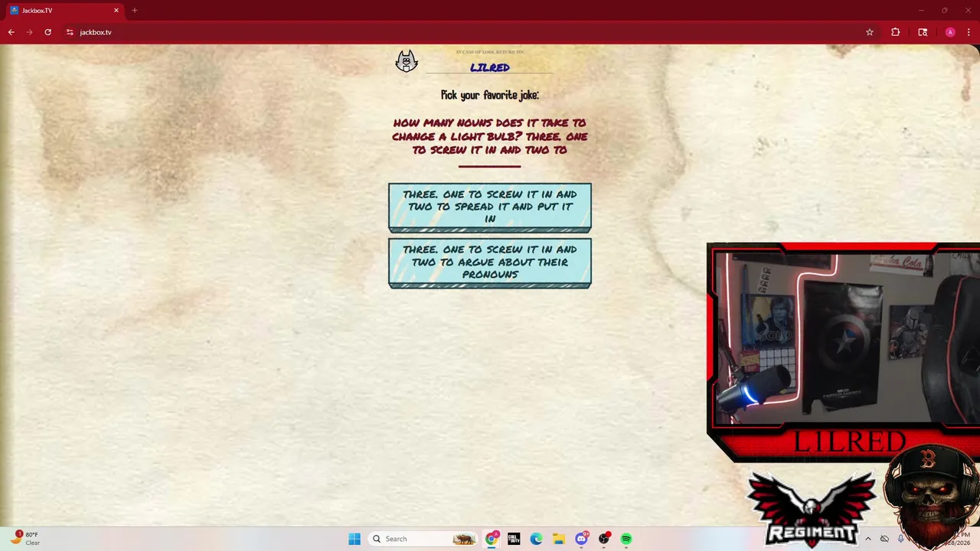Click the crossed-out cloud tray icon
980x551 pixels.
click(884, 539)
